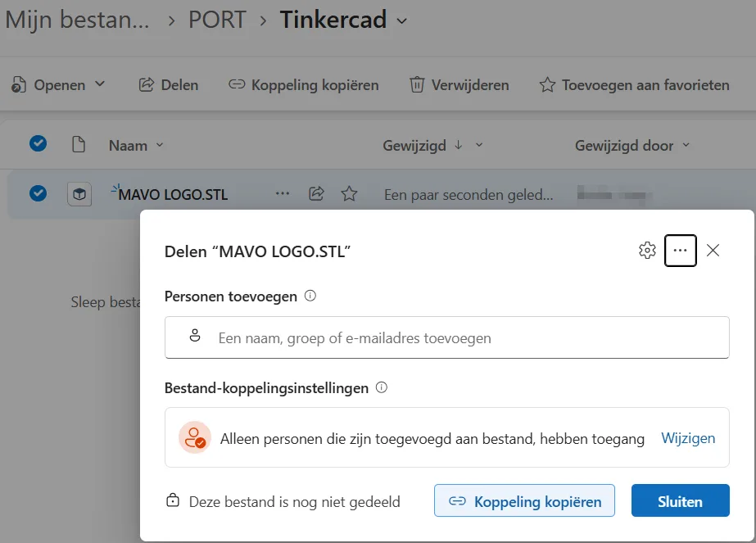Navigate to PORT breadcrumb folder

[217, 20]
